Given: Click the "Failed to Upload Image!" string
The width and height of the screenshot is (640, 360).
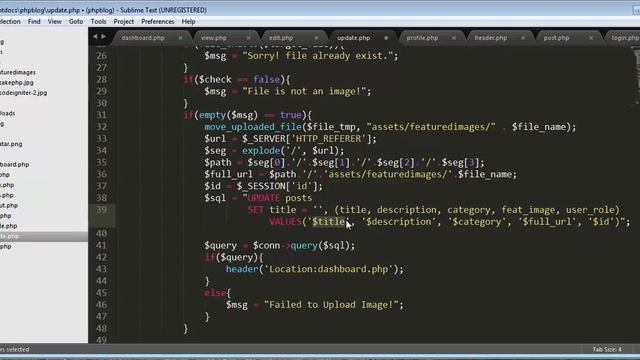Looking at the screenshot, I should pyautogui.click(x=331, y=304).
